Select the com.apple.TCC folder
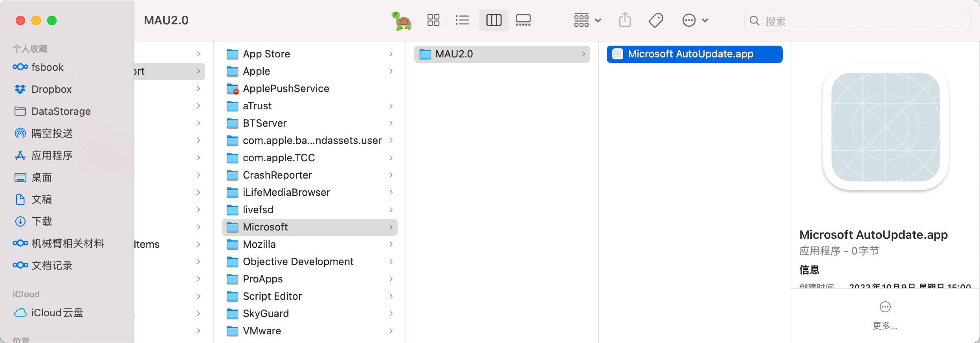Viewport: 980px width, 343px height. click(x=310, y=158)
